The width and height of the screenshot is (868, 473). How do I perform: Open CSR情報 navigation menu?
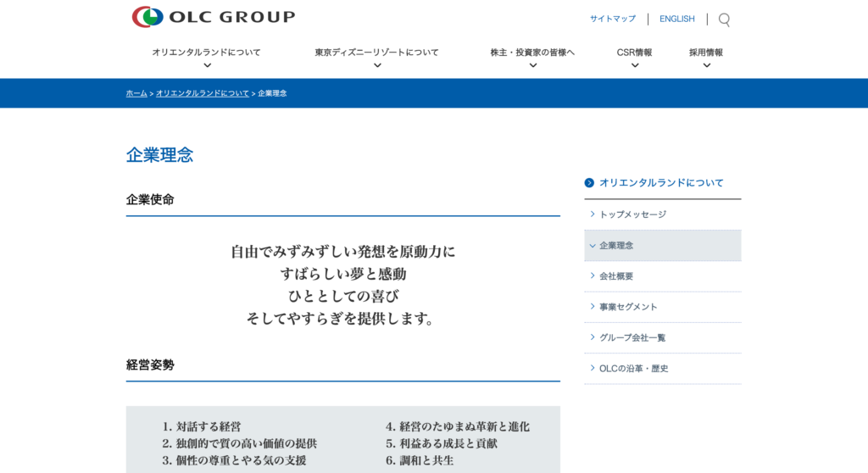coord(634,53)
